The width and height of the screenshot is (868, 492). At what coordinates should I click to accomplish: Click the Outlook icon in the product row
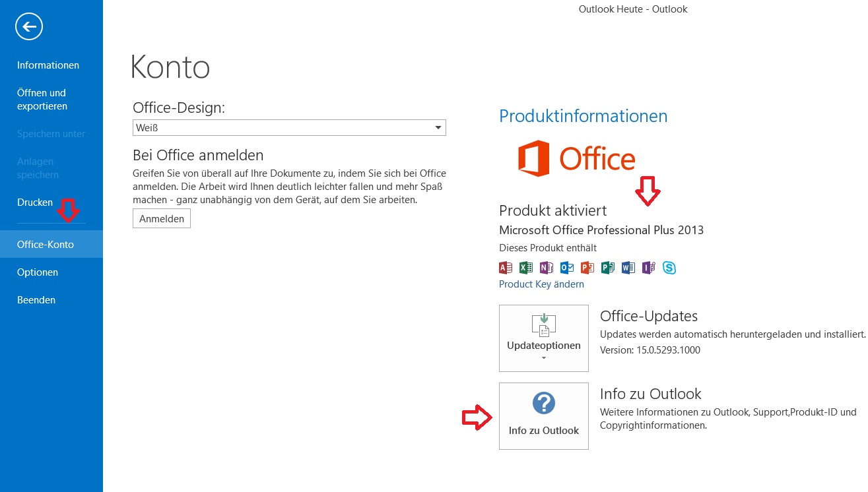tap(567, 267)
